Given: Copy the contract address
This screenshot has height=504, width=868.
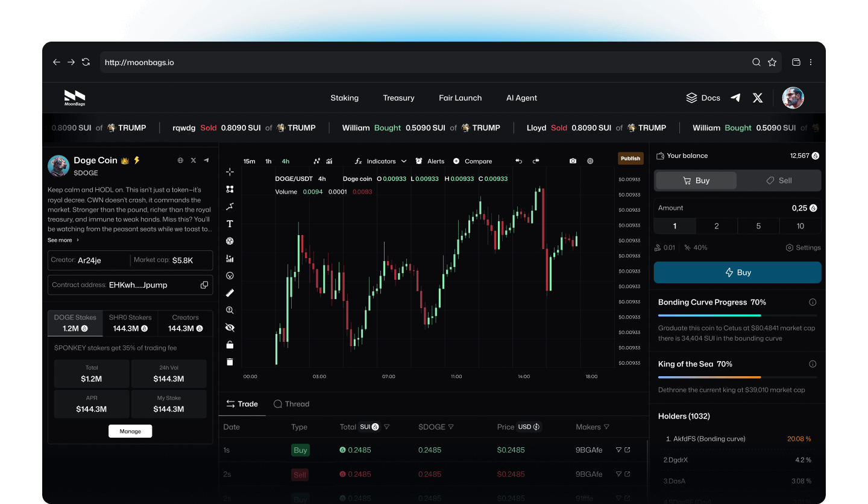Looking at the screenshot, I should coord(204,285).
